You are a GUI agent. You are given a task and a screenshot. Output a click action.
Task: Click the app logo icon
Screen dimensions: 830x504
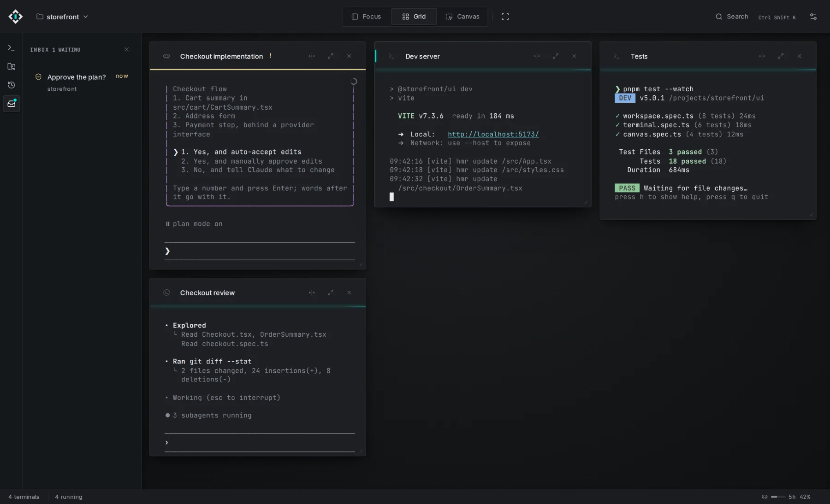point(15,17)
